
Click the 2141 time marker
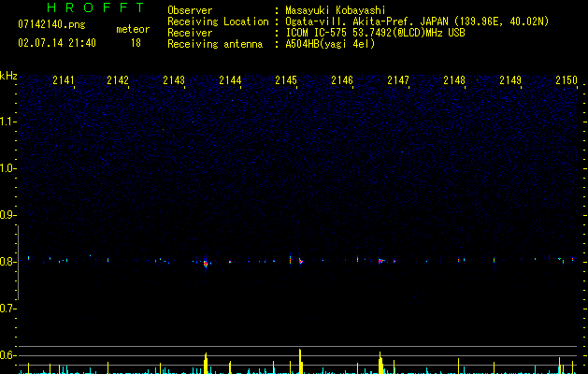coord(64,80)
